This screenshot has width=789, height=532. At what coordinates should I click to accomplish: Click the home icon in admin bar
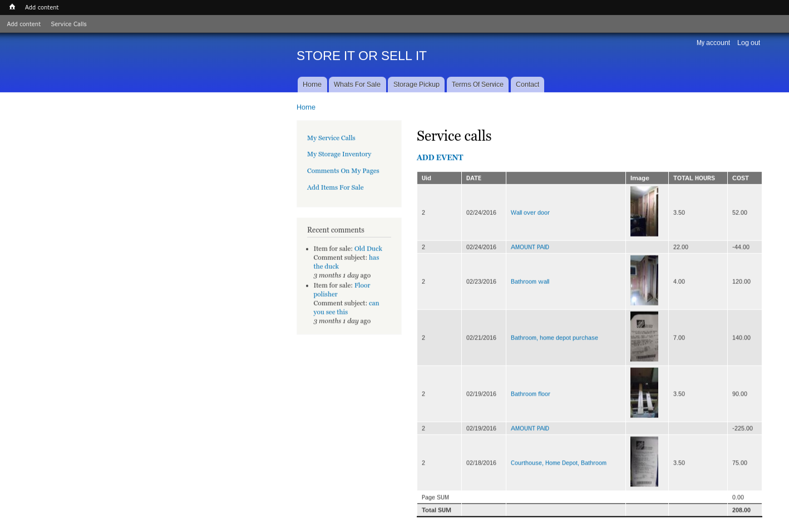point(12,7)
